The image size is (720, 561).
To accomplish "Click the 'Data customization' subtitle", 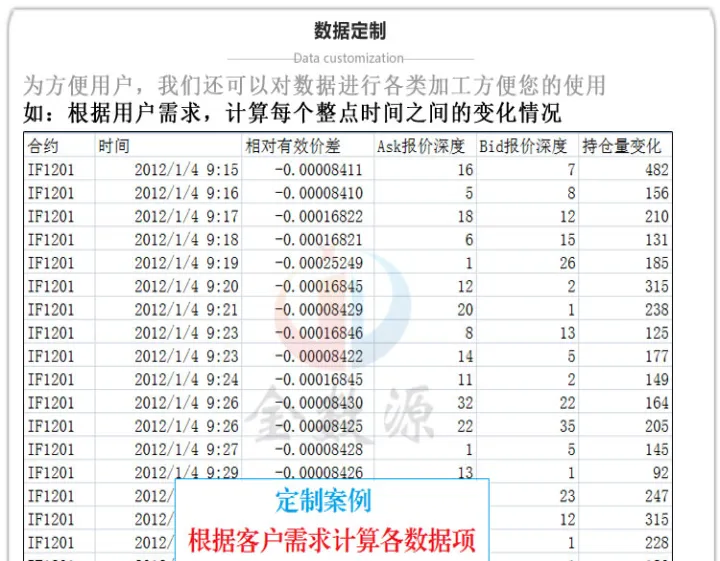I will 349,58.
